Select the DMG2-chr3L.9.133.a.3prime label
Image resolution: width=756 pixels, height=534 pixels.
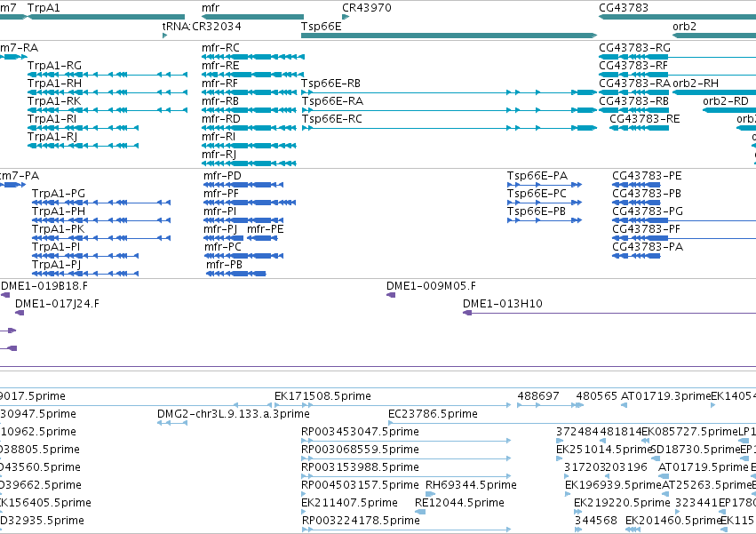pos(234,414)
